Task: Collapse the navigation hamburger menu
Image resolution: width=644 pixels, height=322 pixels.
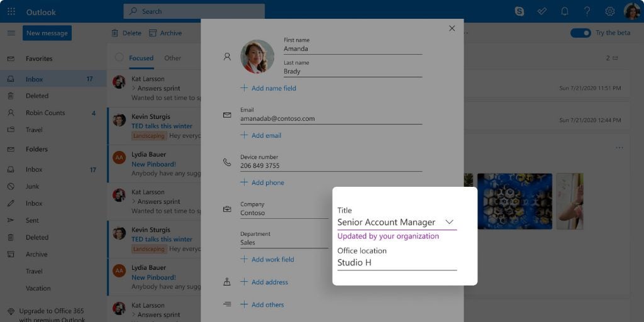Action: click(x=11, y=33)
